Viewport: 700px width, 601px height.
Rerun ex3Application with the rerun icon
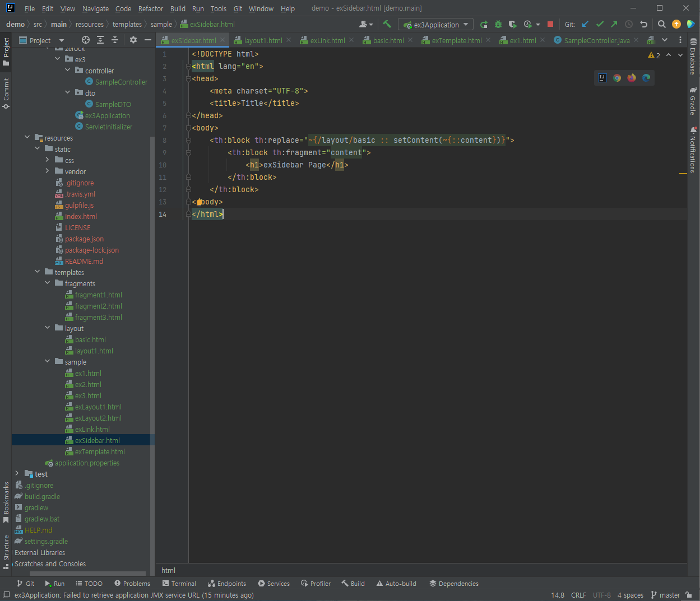click(x=484, y=24)
